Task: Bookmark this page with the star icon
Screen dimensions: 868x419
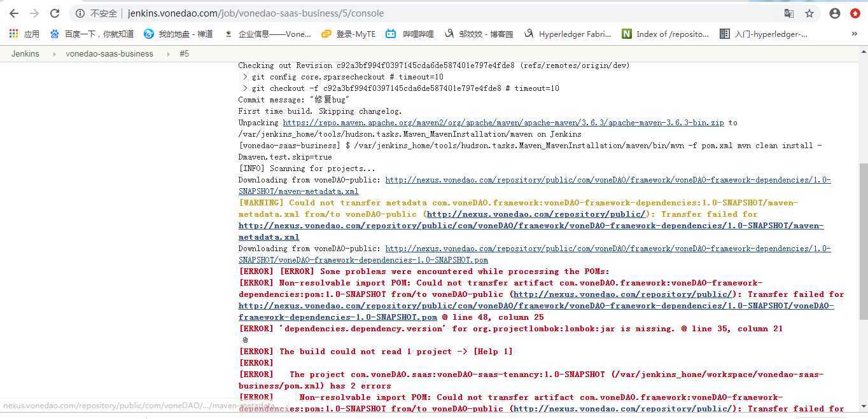Action: click(x=809, y=13)
